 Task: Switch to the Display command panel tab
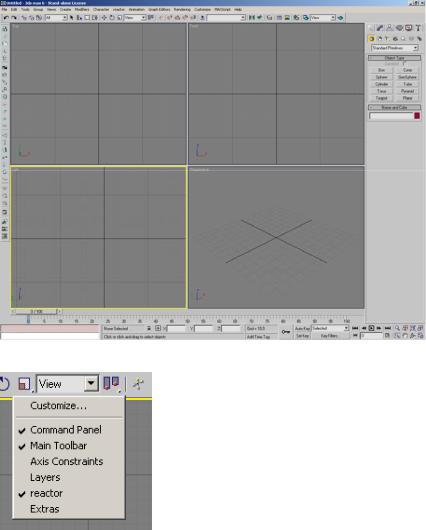pos(408,28)
